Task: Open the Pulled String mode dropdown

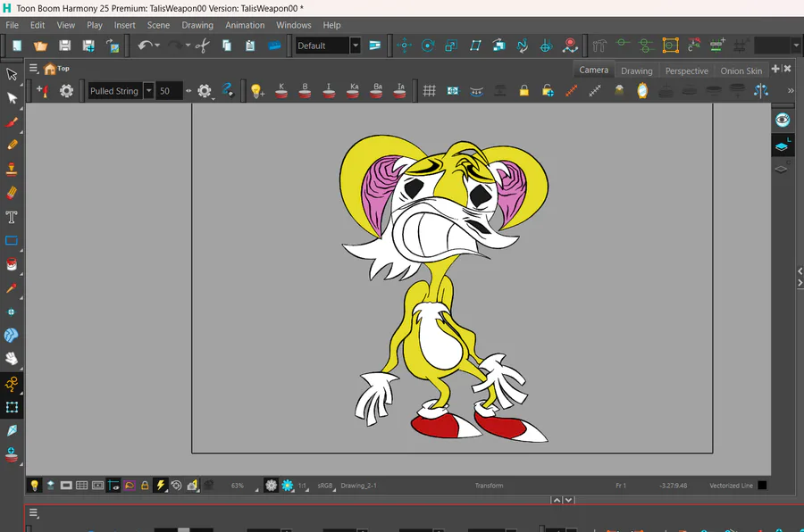Action: click(148, 91)
